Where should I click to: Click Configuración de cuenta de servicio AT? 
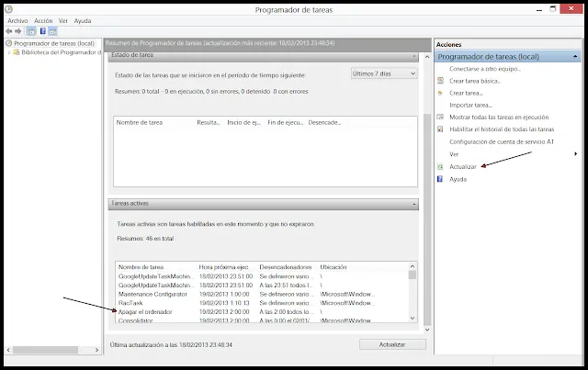pyautogui.click(x=502, y=141)
